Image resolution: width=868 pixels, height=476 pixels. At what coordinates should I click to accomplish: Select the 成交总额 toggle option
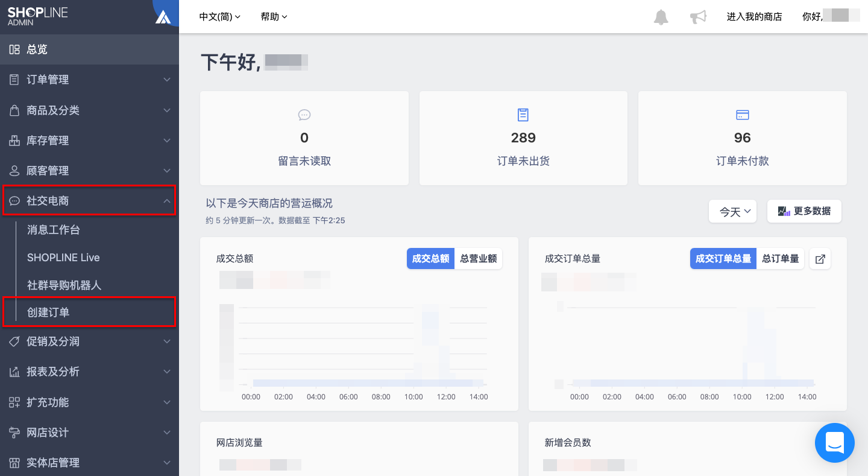click(x=431, y=259)
